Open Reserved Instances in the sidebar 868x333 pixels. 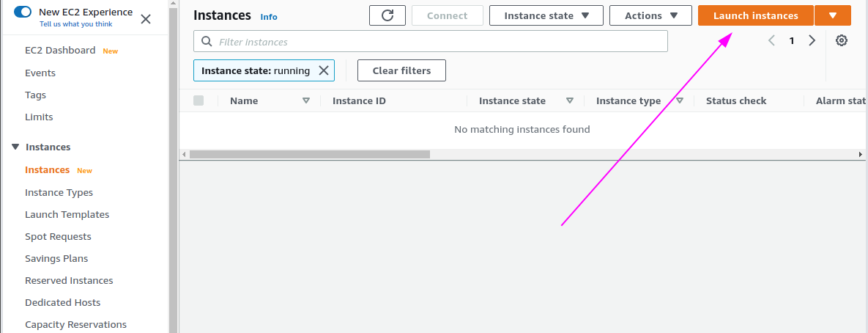point(69,281)
